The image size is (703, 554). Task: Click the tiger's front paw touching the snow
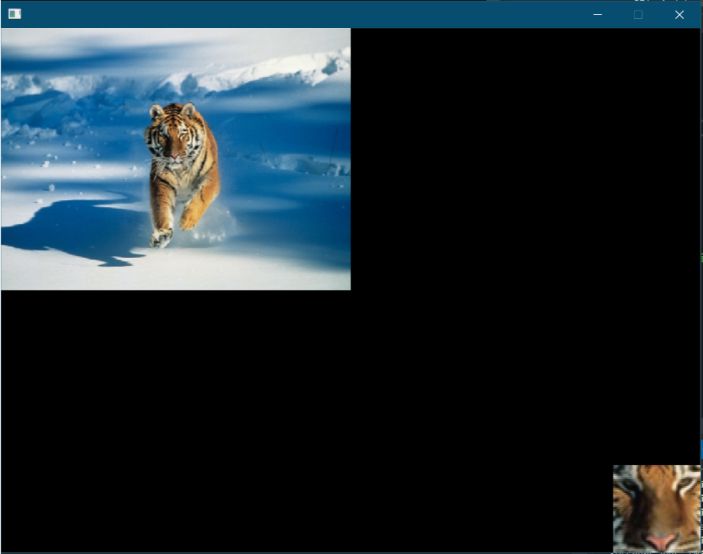tap(160, 238)
